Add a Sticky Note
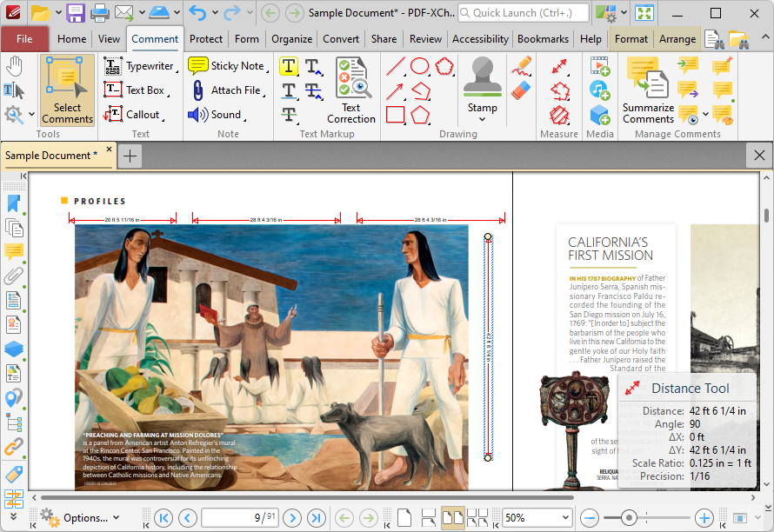Viewport: 774px width, 532px height. coord(228,66)
